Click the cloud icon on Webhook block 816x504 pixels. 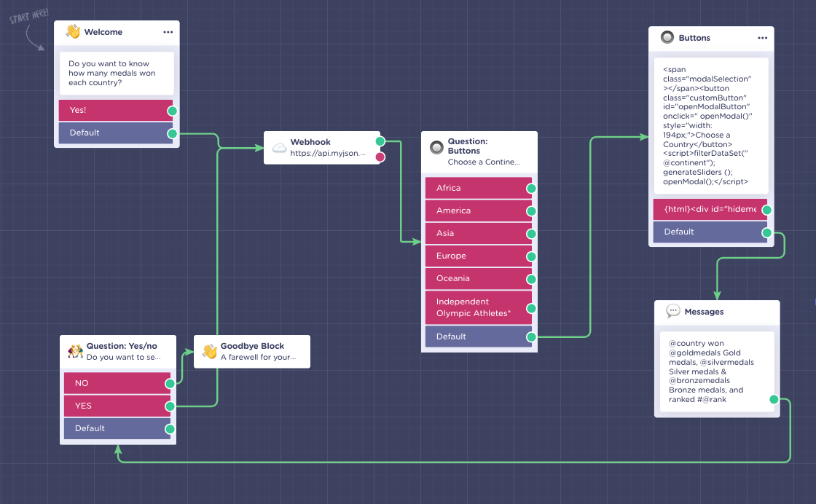280,148
